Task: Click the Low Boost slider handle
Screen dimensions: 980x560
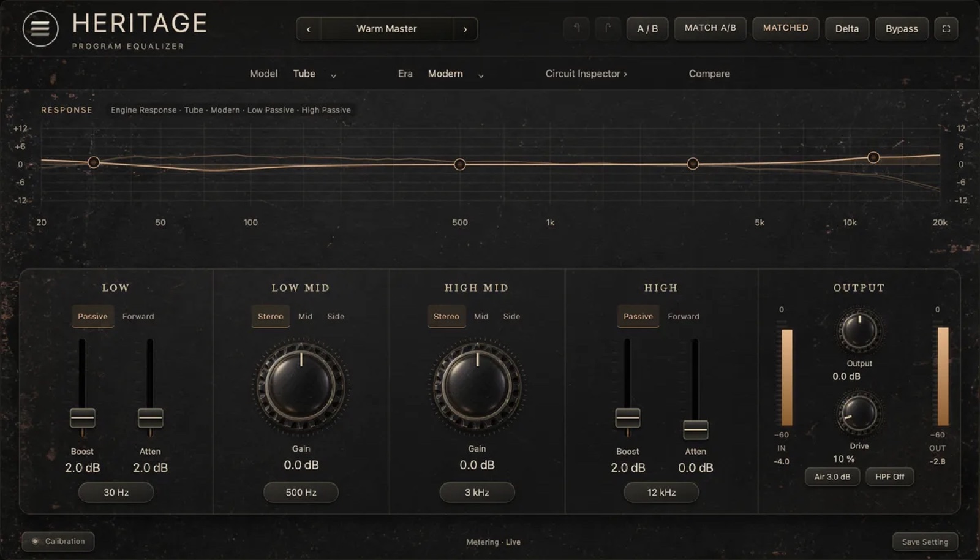Action: coord(83,418)
